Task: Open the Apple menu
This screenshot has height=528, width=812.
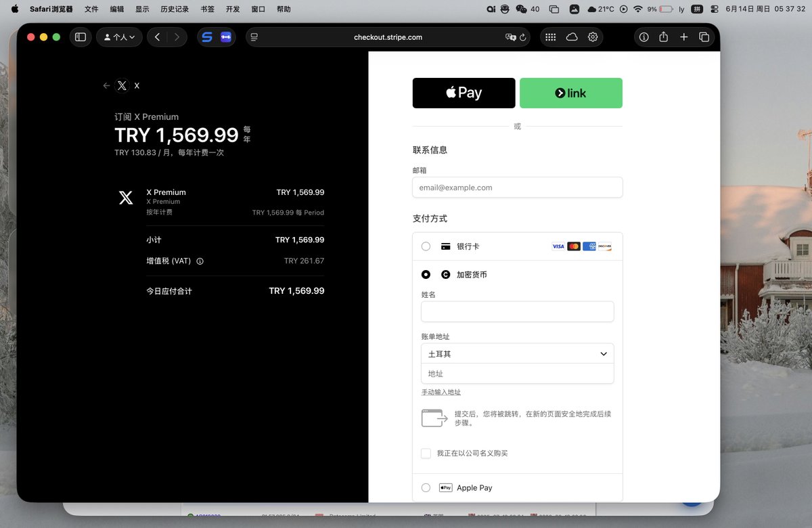Action: pyautogui.click(x=15, y=9)
